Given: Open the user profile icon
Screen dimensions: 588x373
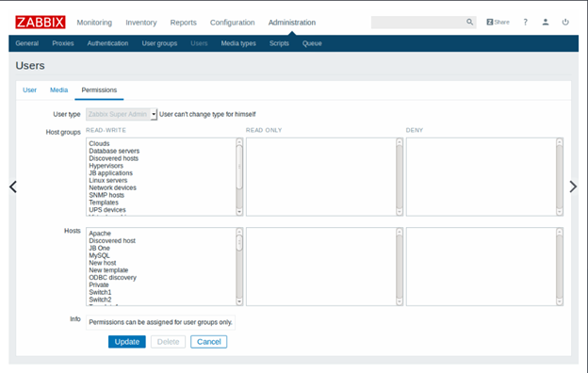Looking at the screenshot, I should coord(546,22).
